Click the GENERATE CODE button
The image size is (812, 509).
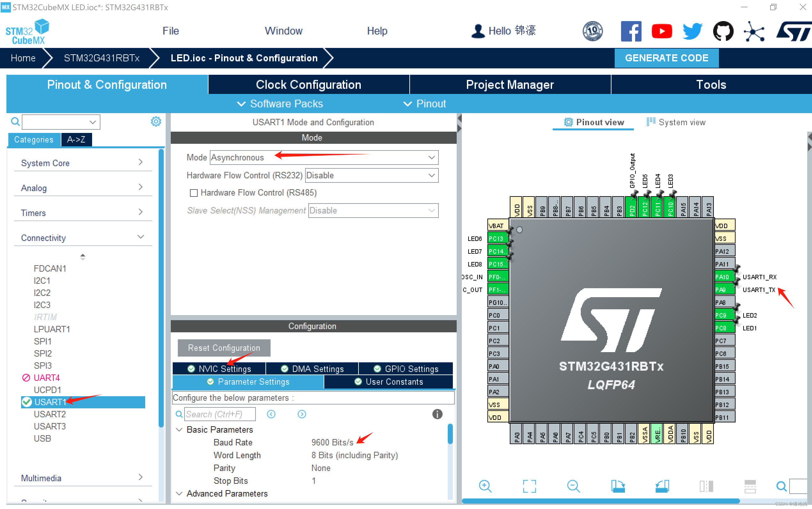pyautogui.click(x=666, y=58)
